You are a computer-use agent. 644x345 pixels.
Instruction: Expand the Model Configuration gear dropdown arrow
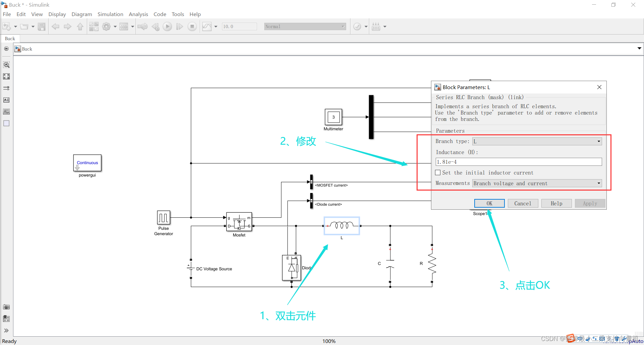pos(115,26)
